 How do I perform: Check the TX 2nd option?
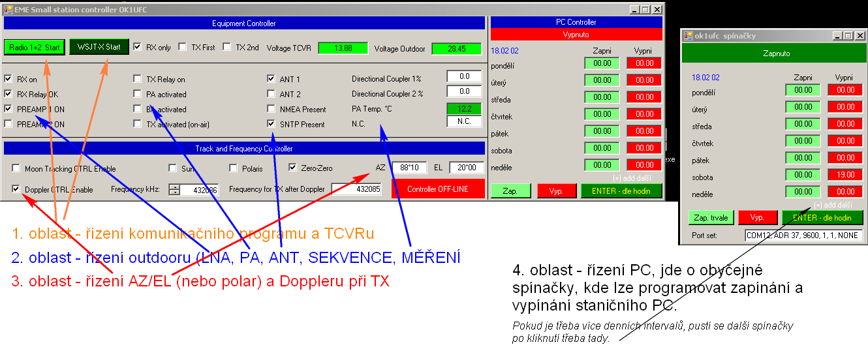coord(227,47)
